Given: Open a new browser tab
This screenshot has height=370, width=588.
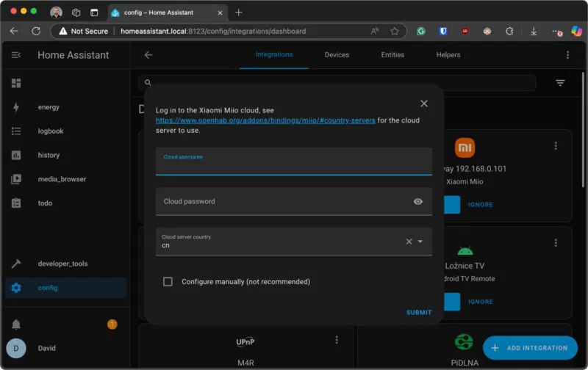Looking at the screenshot, I should [238, 12].
